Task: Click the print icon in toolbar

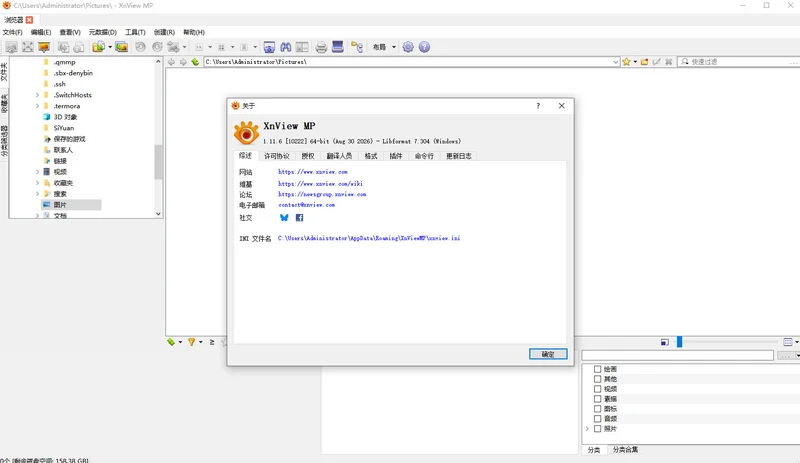Action: 321,47
